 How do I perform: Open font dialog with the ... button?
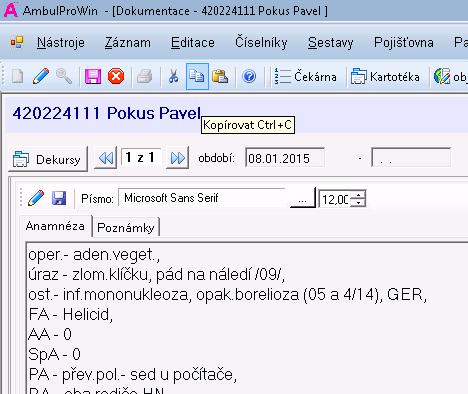(302, 198)
